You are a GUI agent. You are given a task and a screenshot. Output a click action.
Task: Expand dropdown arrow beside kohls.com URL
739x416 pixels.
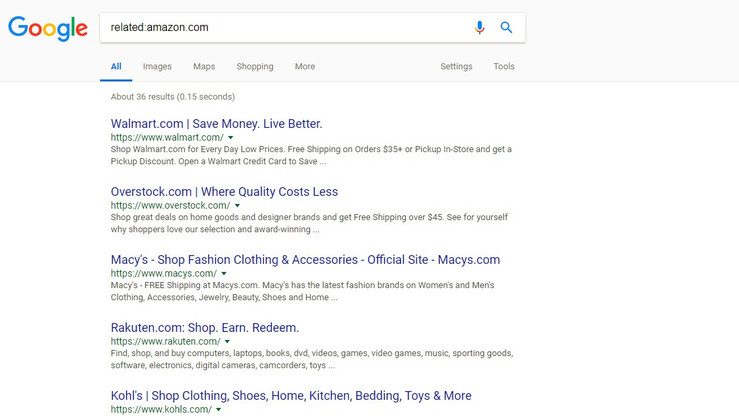[x=218, y=409]
